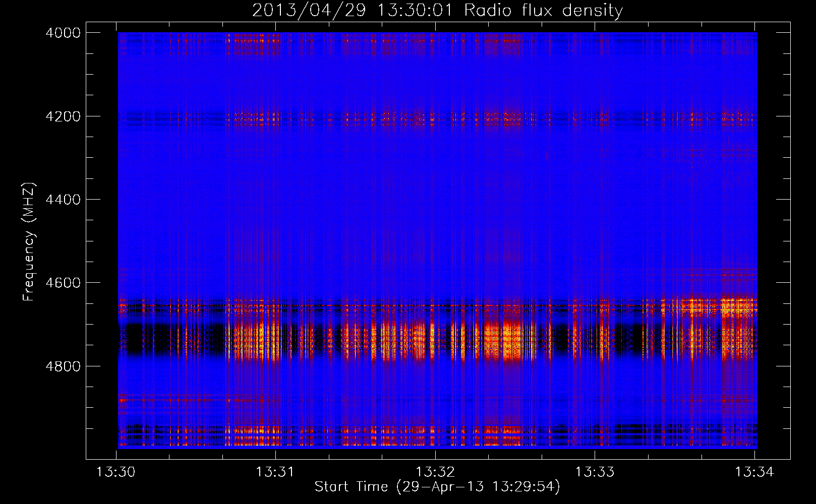Click the 4200 frequency tick label
This screenshot has width=816, height=504.
pyautogui.click(x=63, y=116)
